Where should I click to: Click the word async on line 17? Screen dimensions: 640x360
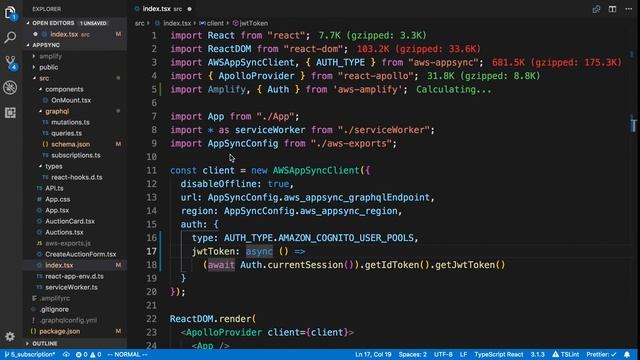(259, 251)
